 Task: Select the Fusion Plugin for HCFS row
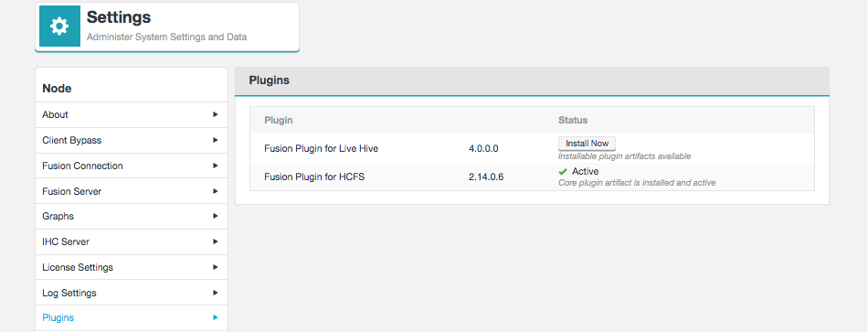[x=532, y=177]
